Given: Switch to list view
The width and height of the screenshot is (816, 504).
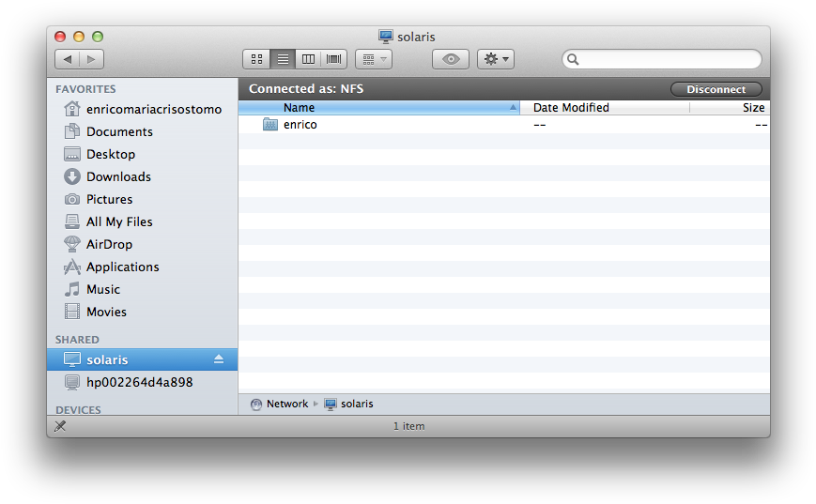Looking at the screenshot, I should pyautogui.click(x=283, y=59).
